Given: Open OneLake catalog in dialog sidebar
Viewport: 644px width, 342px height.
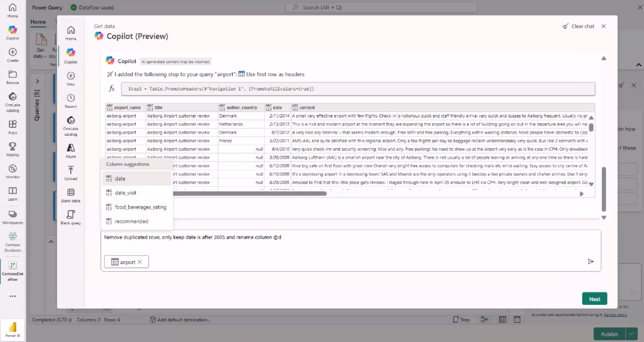Looking at the screenshot, I should (71, 125).
